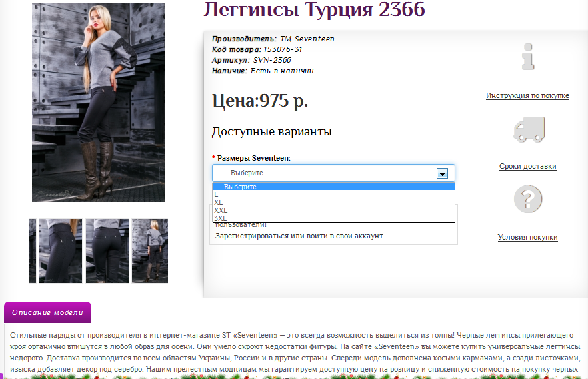Select the '--- Выберите ---' dropdown option
This screenshot has height=379, width=588.
[x=333, y=187]
